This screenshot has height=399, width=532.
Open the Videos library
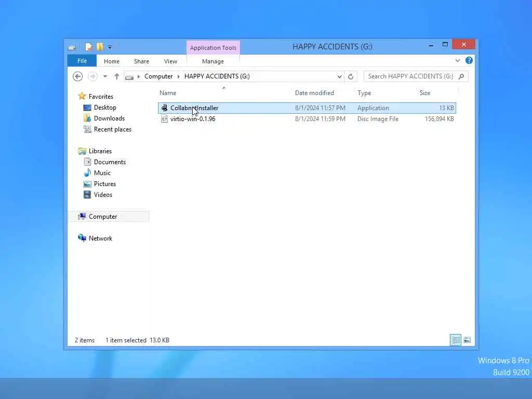coord(103,195)
